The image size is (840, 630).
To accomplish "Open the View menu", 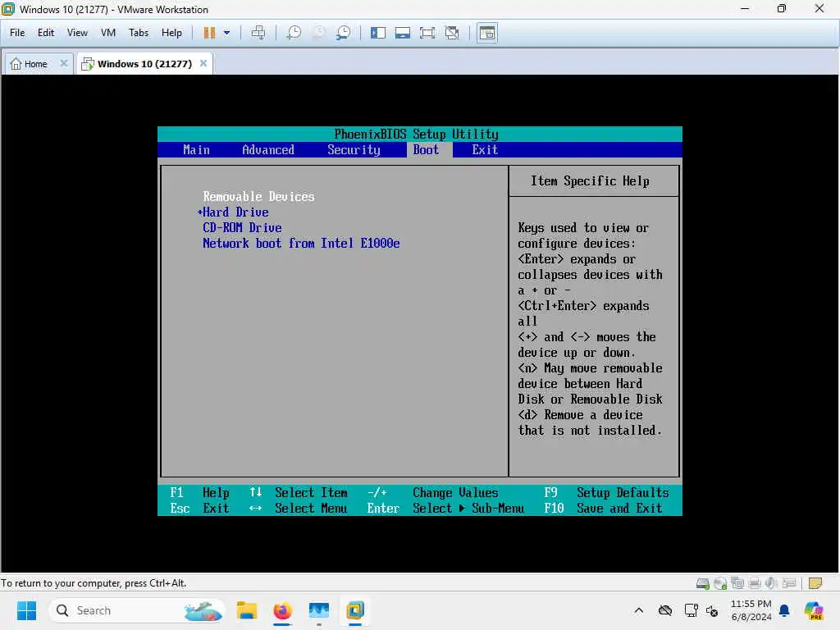I will [77, 33].
